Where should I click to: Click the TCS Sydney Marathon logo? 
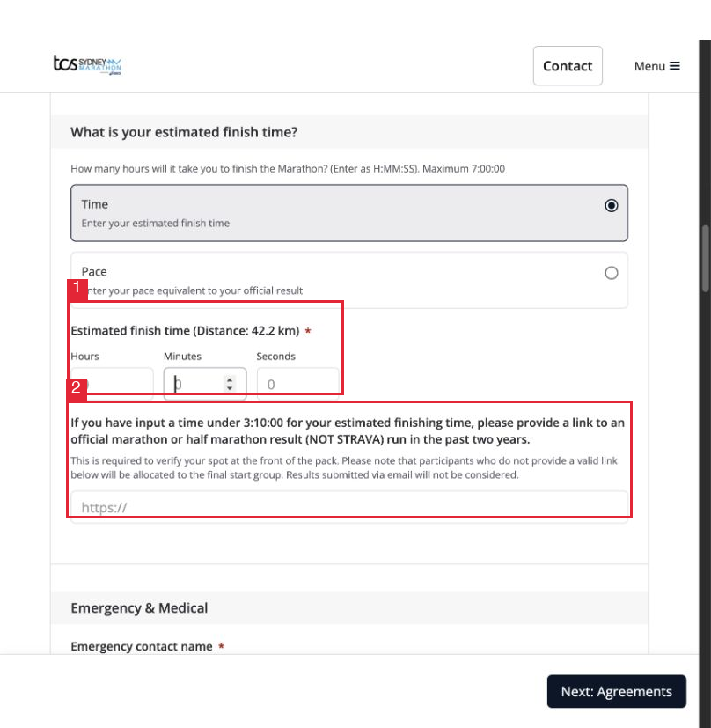coord(87,65)
